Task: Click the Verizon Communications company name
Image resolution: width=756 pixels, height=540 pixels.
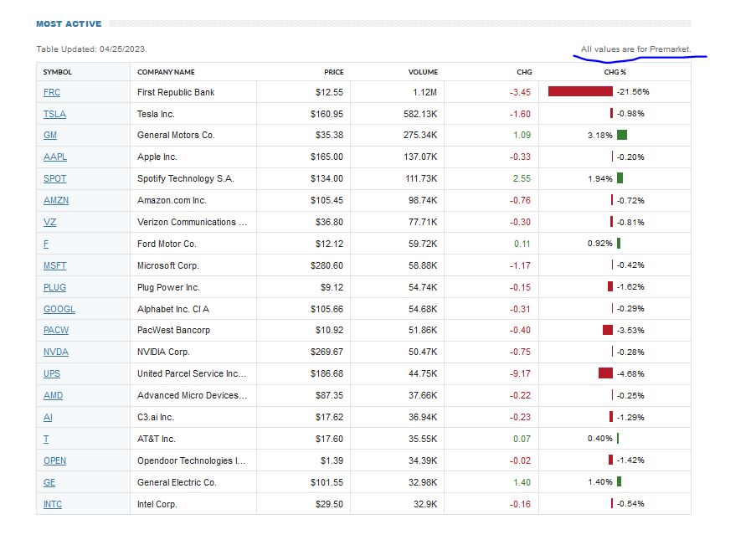Action: pos(192,223)
